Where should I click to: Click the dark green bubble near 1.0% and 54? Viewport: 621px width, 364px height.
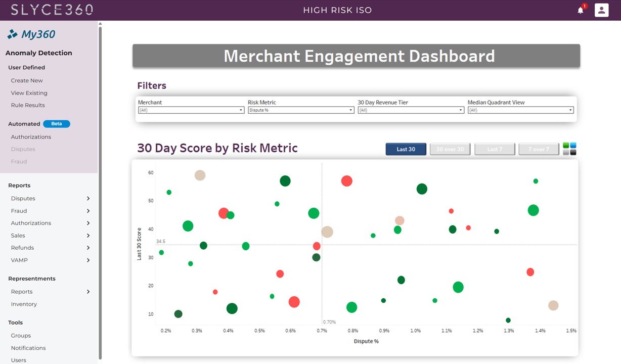422,189
